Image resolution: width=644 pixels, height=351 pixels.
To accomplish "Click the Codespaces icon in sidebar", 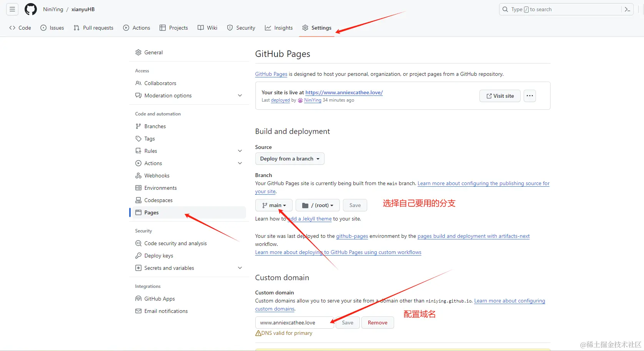I will click(x=138, y=200).
